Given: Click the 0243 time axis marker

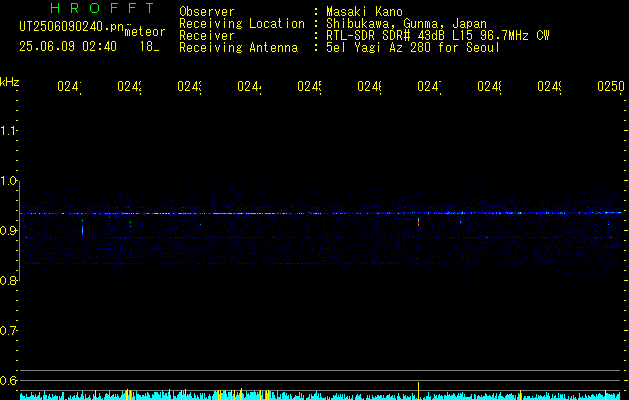Looking at the screenshot, I should 189,86.
